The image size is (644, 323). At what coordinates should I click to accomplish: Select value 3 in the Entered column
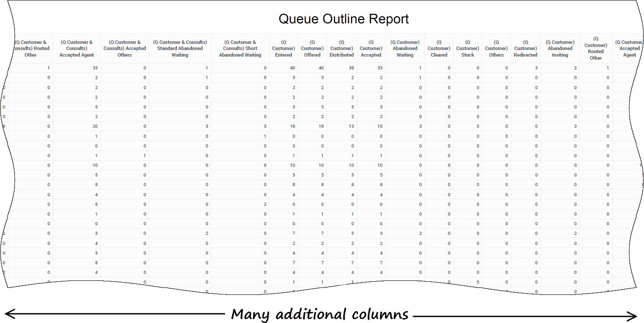(x=294, y=78)
